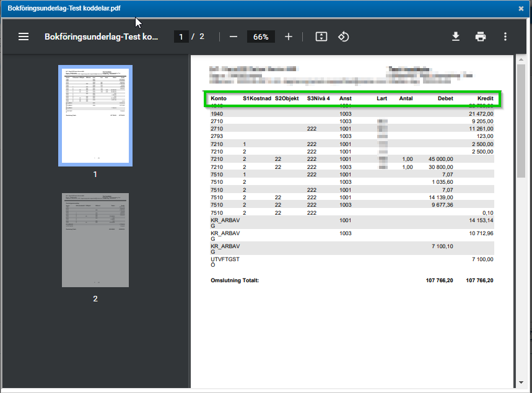Click the Omslutning Totalt label

click(x=235, y=280)
